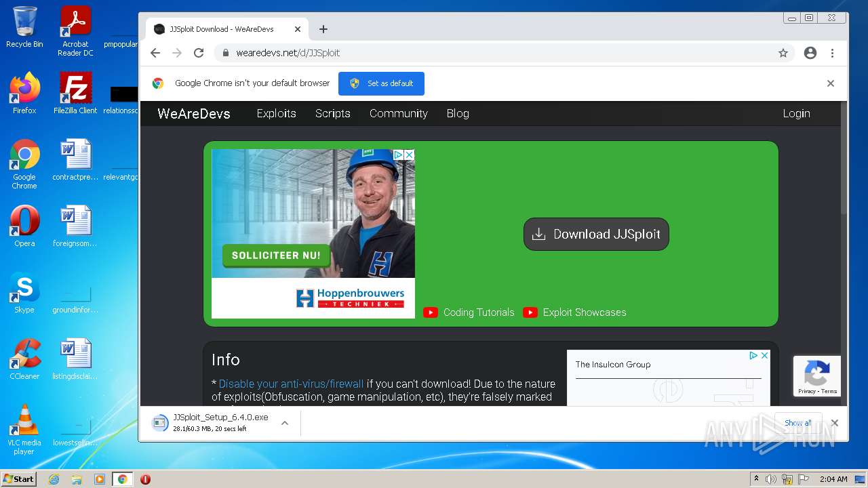
Task: Click the taskbar clock 2:04 AM
Action: [833, 479]
